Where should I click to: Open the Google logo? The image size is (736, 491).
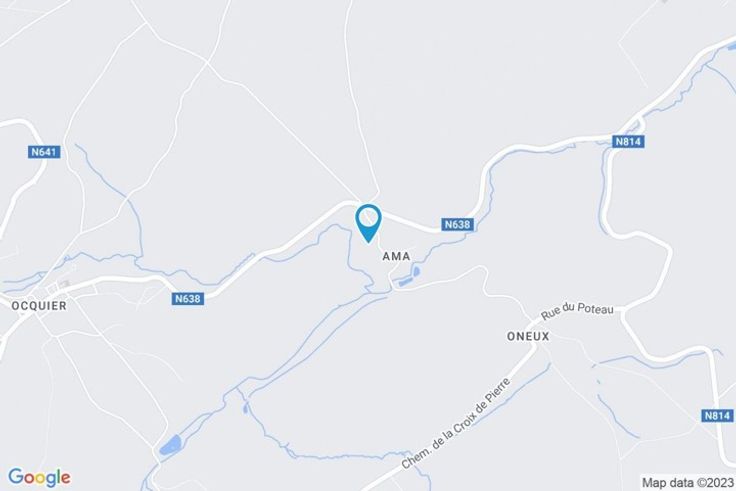click(x=39, y=477)
